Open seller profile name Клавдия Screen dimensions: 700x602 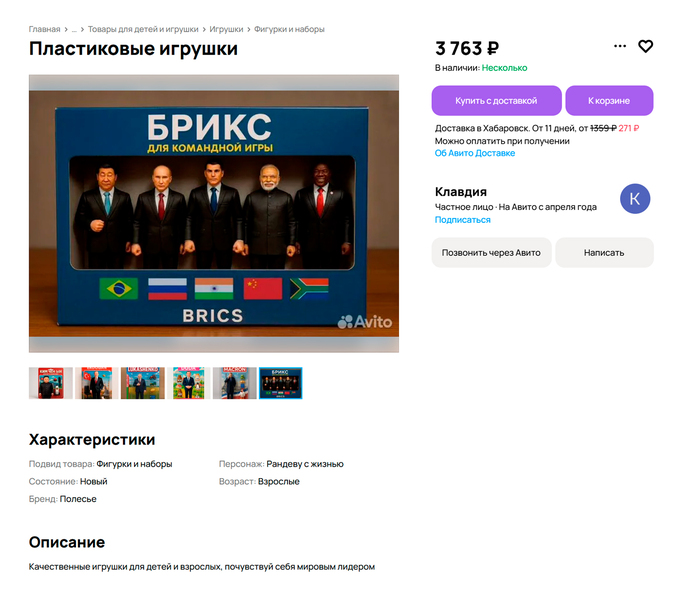click(x=461, y=192)
